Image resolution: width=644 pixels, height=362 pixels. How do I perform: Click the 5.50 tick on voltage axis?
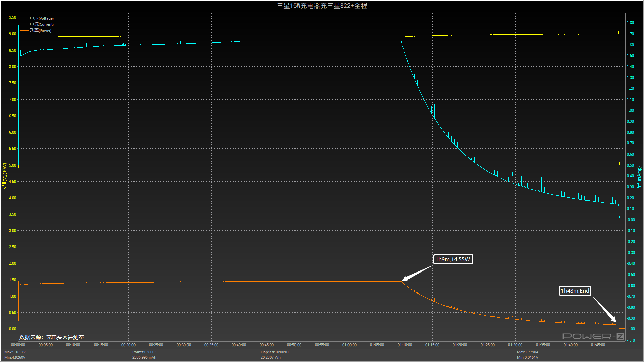point(12,149)
